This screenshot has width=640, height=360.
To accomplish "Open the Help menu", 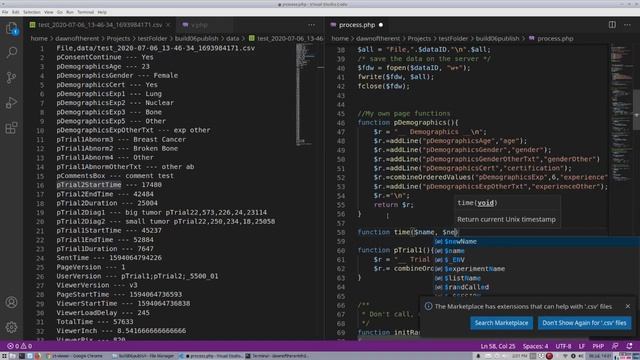I will 102,12.
